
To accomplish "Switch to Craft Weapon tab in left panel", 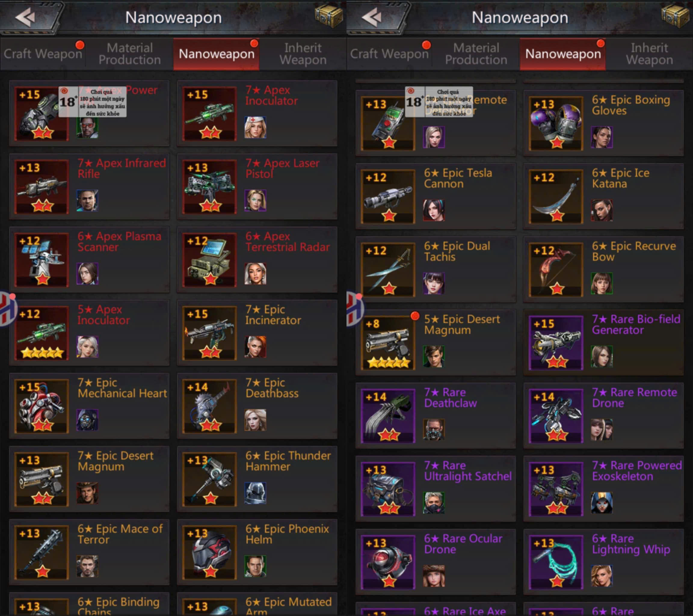I will coord(43,54).
